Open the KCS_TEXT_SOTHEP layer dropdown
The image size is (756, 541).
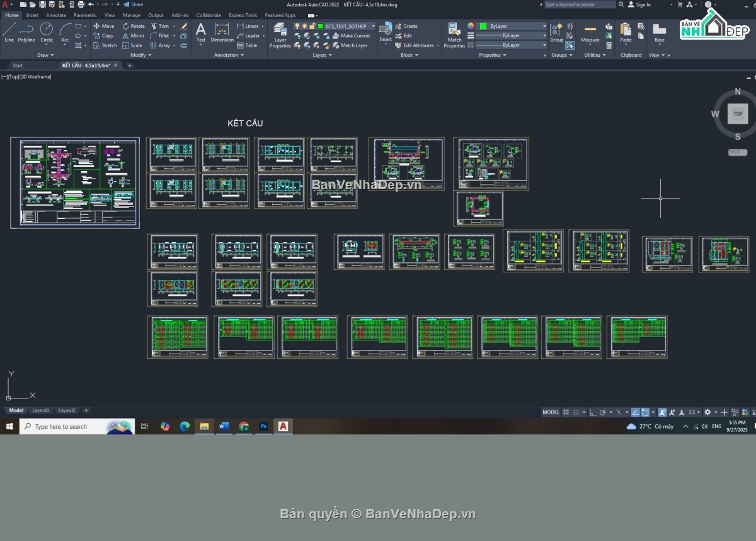(x=373, y=26)
